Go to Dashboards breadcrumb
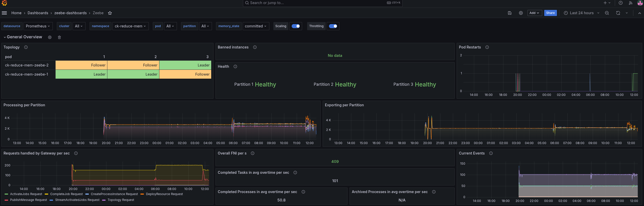 (38, 13)
